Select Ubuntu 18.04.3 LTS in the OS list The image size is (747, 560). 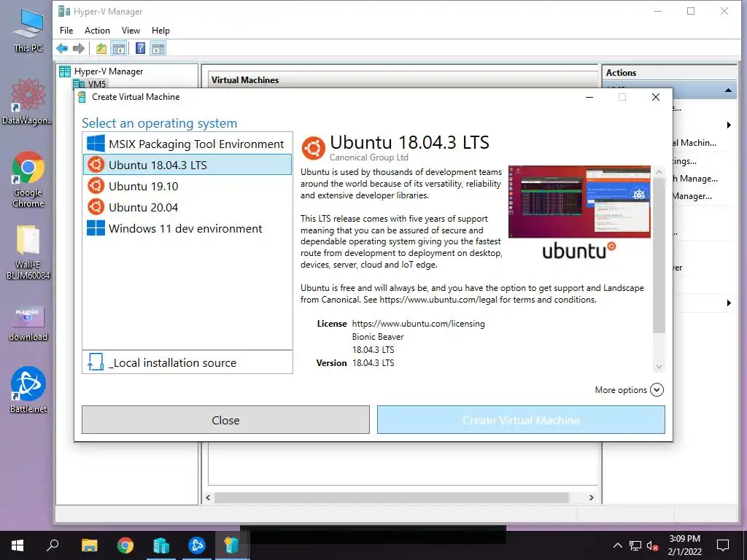pos(187,165)
